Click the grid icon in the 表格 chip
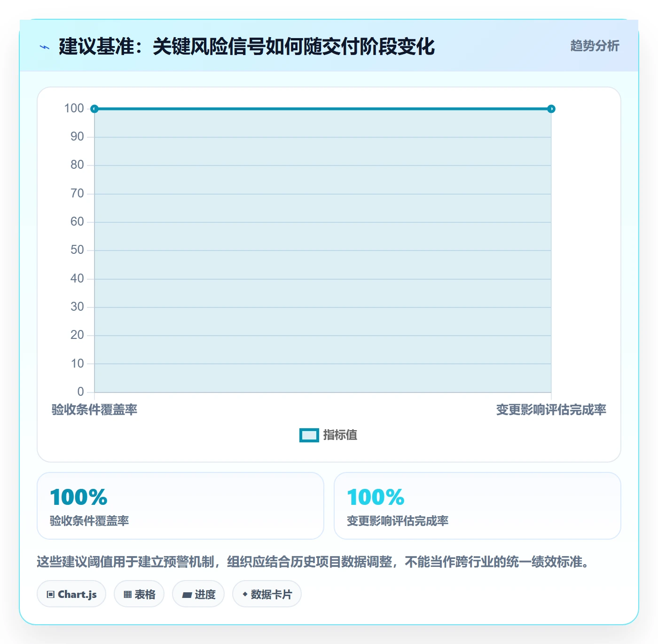The image size is (658, 644). pyautogui.click(x=127, y=595)
